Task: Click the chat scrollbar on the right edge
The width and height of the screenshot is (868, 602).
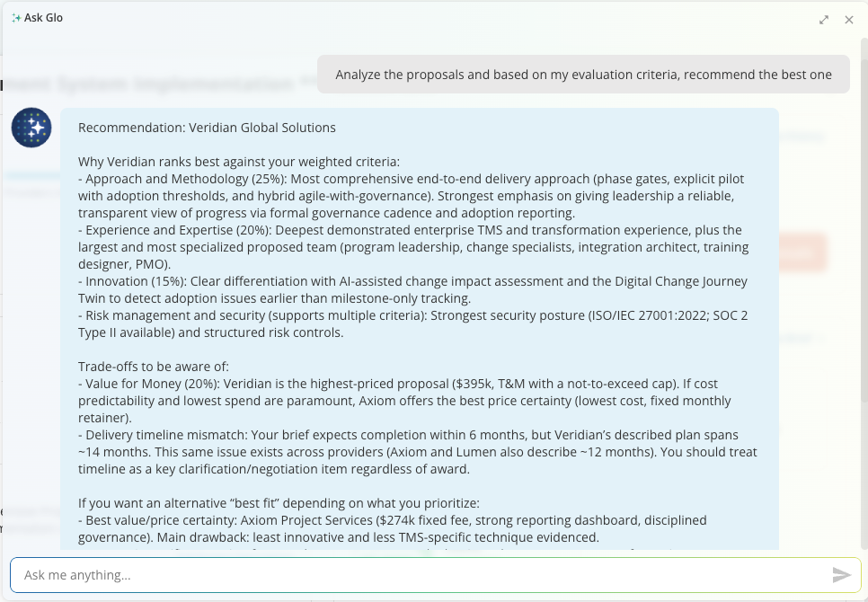Action: pos(862,270)
